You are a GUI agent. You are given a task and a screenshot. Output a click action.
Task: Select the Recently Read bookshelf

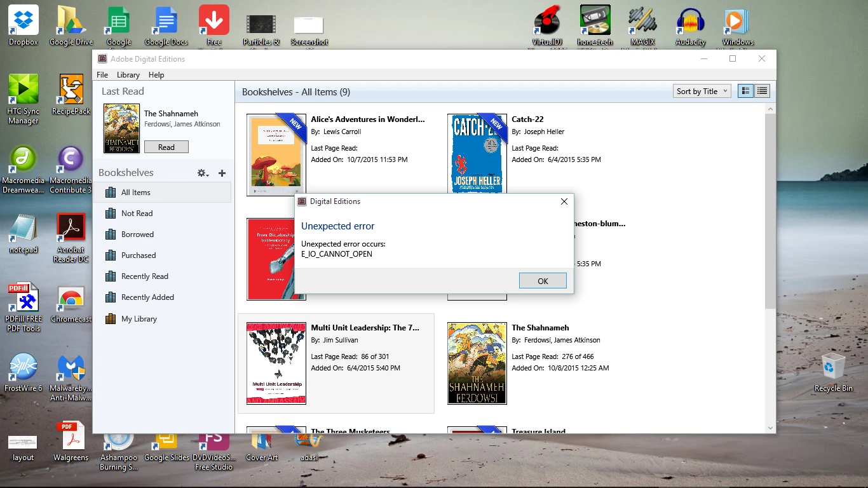click(163, 276)
